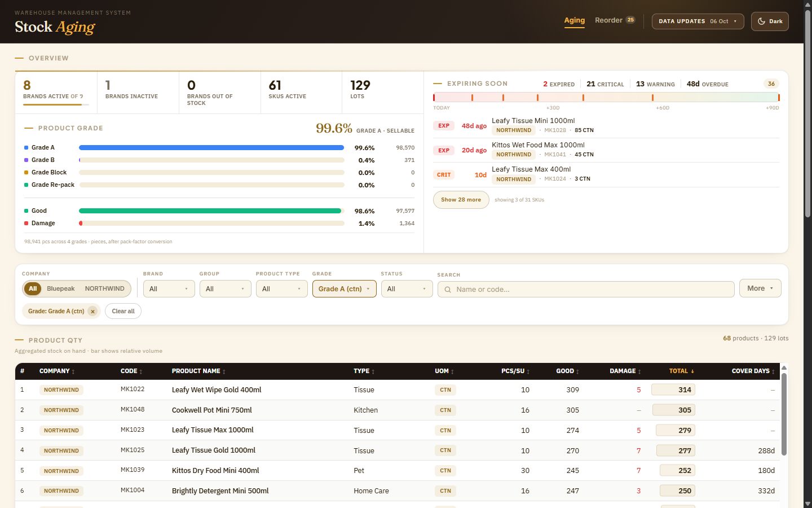Click NORTHWIND tag under Leafy Tissue Mini 1000ml

tap(514, 130)
